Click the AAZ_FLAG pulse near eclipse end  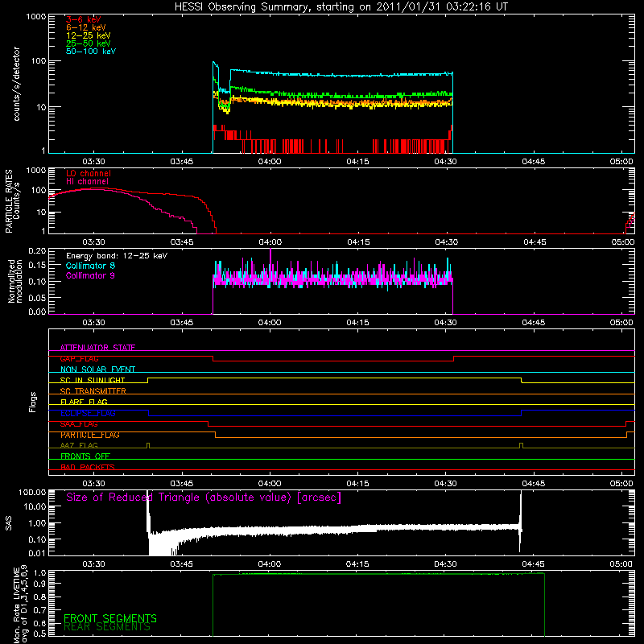[x=521, y=445]
